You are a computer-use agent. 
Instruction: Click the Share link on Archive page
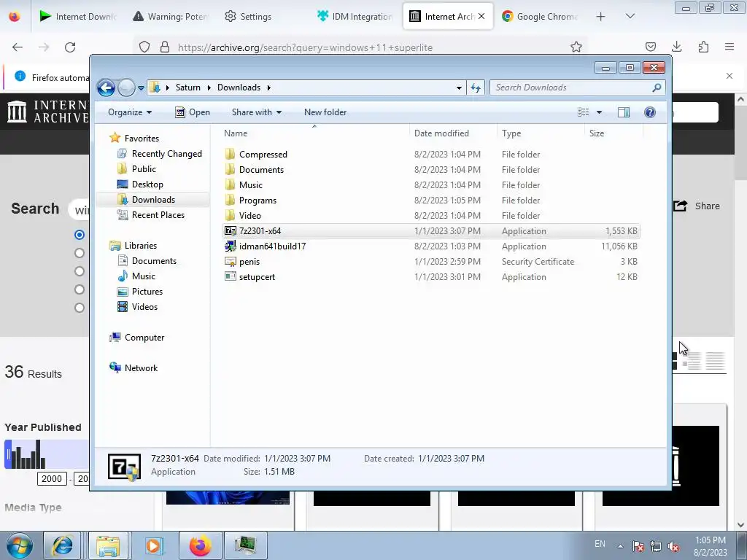click(697, 206)
